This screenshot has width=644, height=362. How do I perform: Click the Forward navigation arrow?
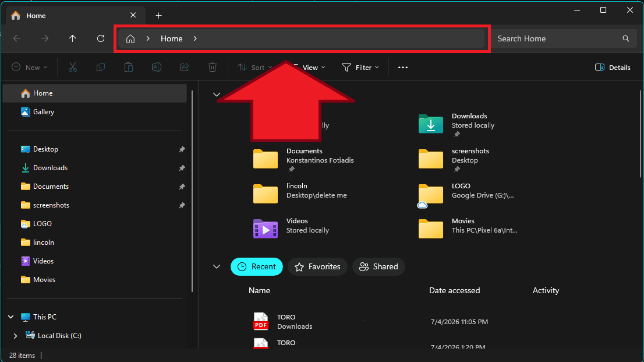pos(45,38)
